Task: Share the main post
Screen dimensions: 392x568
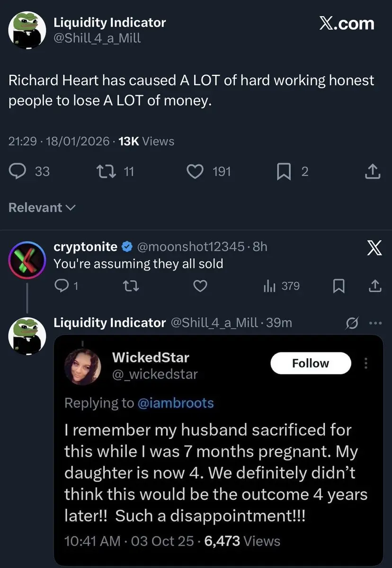Action: tap(373, 171)
